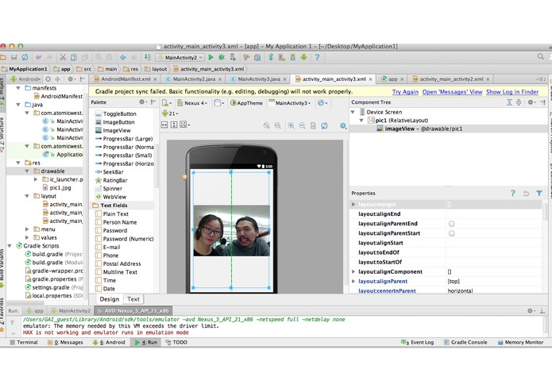Open Search Everywhere magnifier icon
The image size is (552, 392).
pos(540,56)
